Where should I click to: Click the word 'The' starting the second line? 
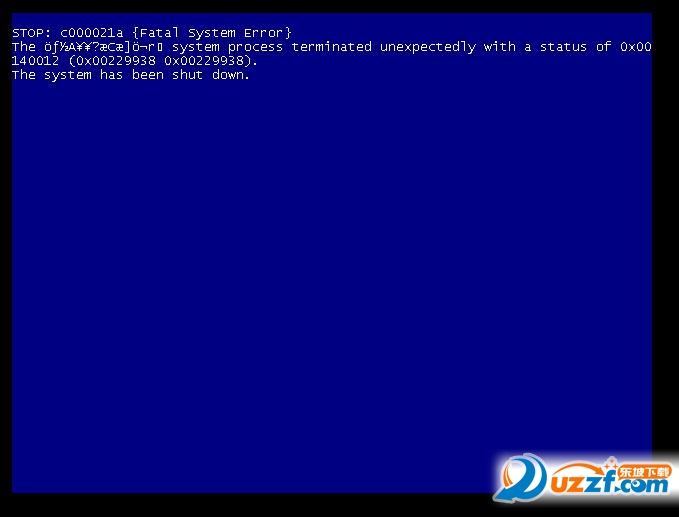coord(24,47)
